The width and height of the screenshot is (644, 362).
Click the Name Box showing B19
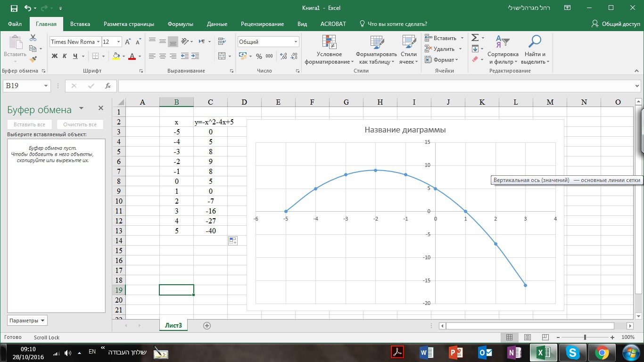tap(23, 86)
